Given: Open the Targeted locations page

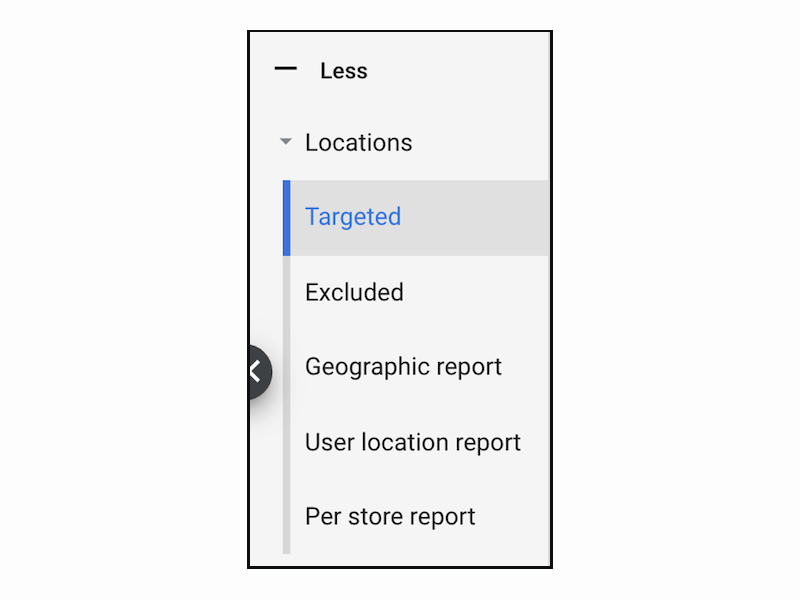Looking at the screenshot, I should pos(353,217).
